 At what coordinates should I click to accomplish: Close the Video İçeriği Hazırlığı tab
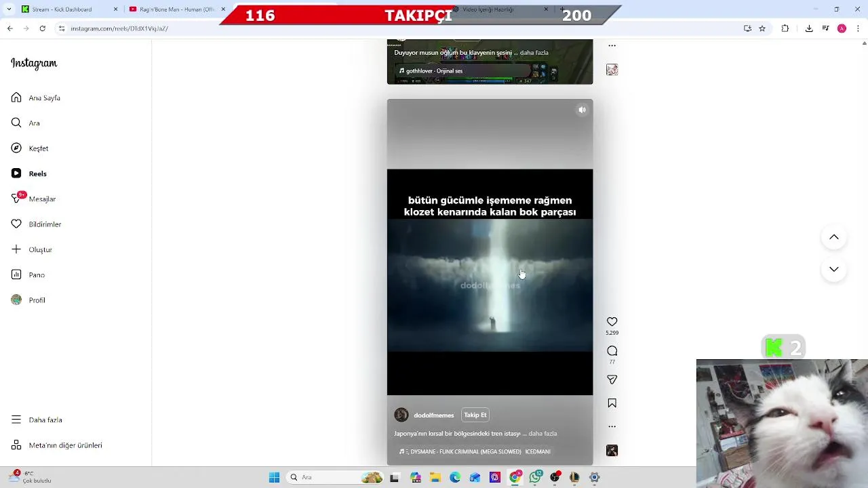[546, 9]
